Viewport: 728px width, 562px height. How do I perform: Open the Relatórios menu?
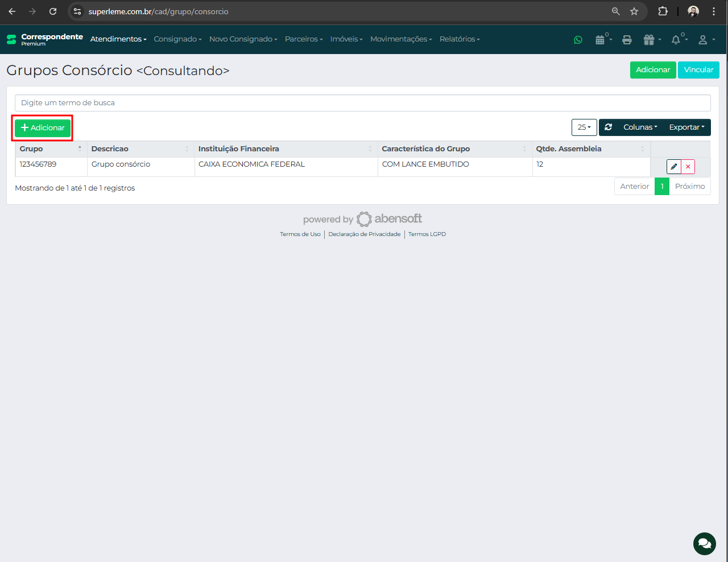(460, 39)
